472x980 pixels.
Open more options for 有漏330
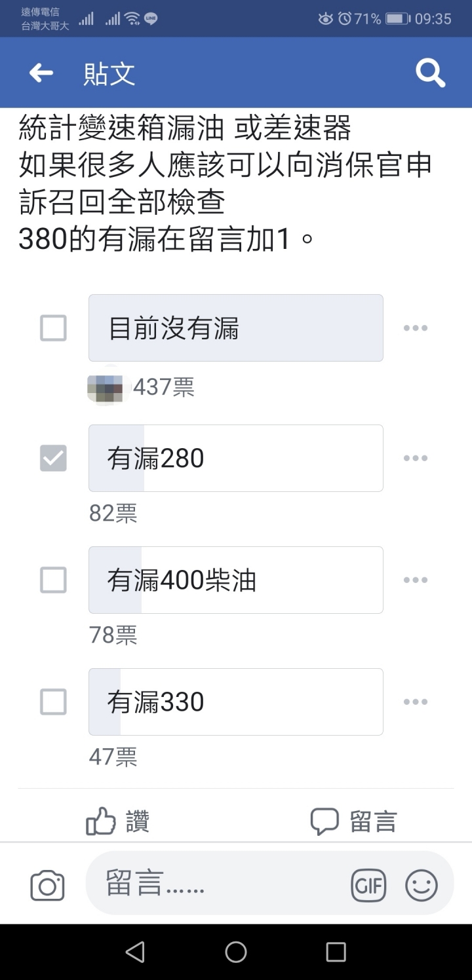(416, 702)
